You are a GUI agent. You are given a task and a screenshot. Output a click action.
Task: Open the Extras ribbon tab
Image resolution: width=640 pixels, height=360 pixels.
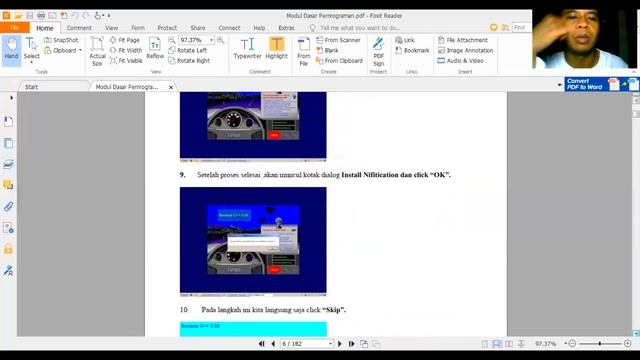(x=287, y=28)
